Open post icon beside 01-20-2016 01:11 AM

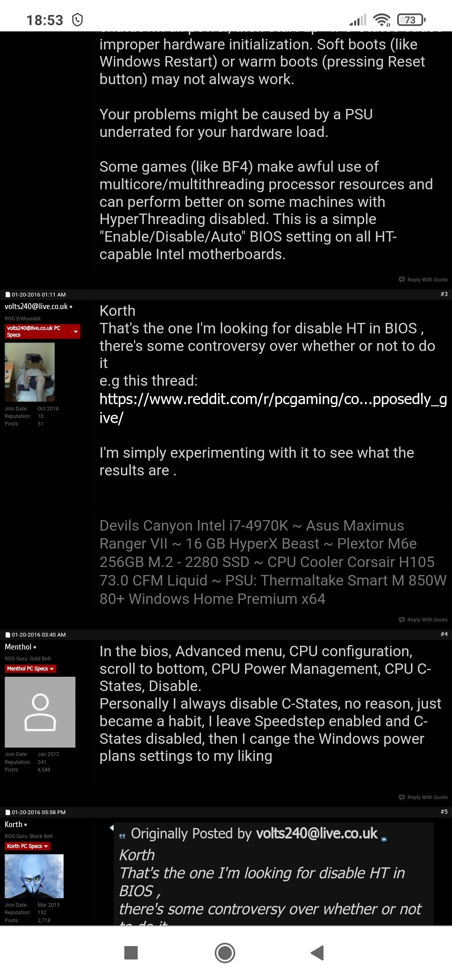[x=8, y=294]
